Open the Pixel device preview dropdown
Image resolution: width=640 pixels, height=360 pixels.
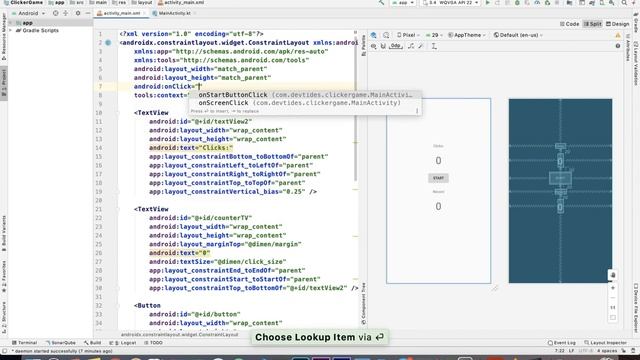(x=408, y=35)
